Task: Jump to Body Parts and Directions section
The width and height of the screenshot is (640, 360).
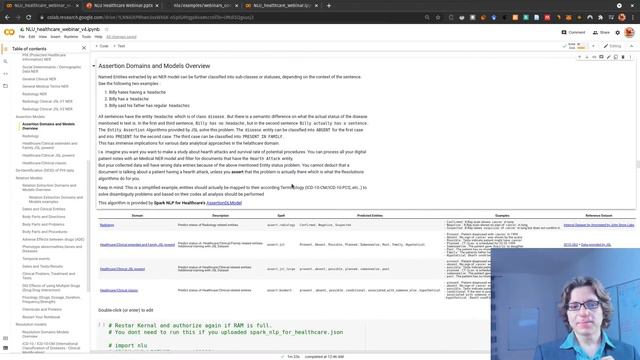Action: [44, 217]
